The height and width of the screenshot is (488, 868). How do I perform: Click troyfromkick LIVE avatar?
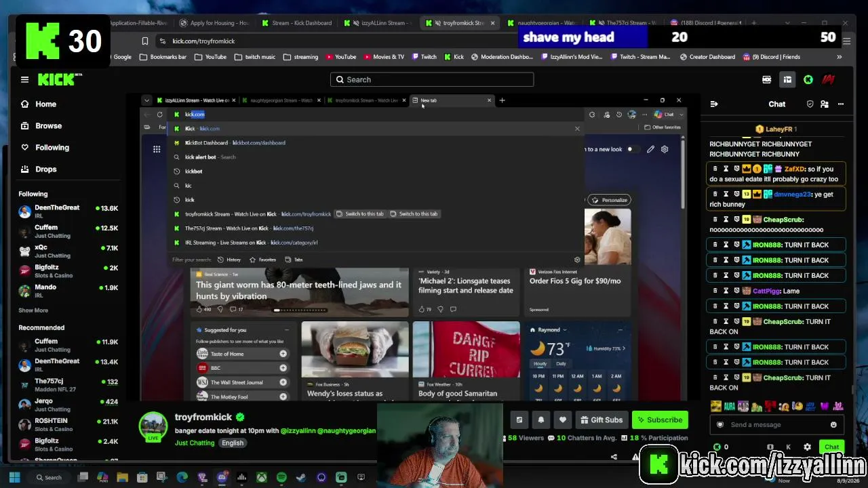[153, 426]
